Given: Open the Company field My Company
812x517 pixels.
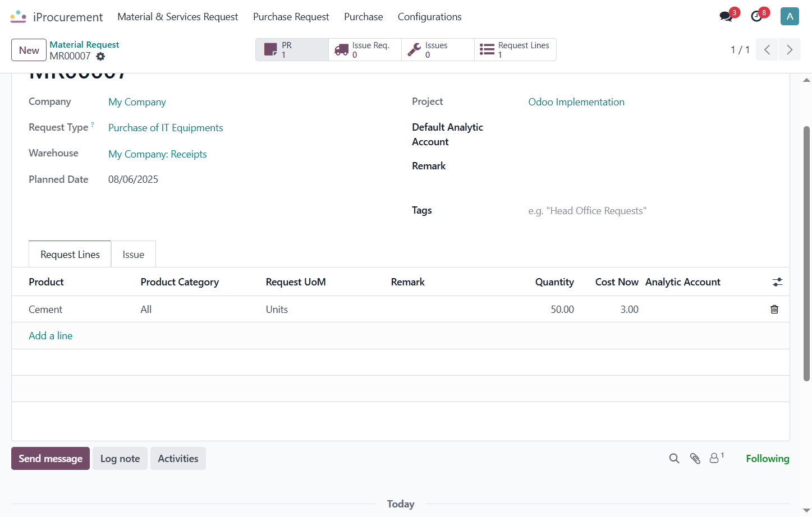Looking at the screenshot, I should (x=137, y=102).
